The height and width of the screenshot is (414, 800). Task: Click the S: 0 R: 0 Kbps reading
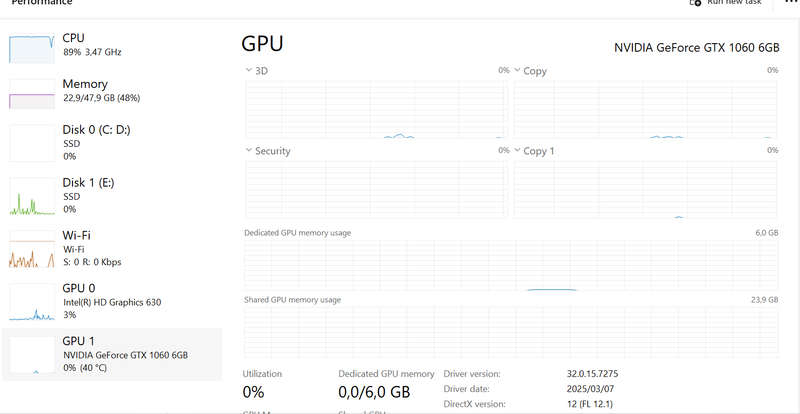click(x=92, y=262)
